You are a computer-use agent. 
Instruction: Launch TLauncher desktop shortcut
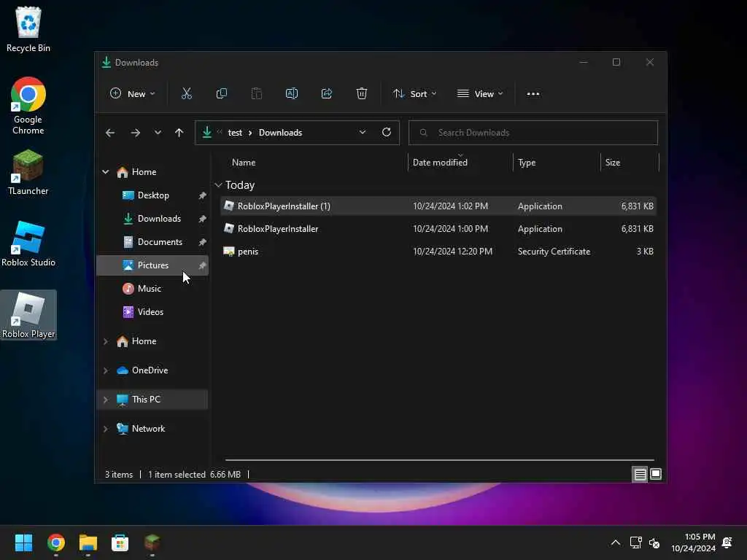point(28,172)
